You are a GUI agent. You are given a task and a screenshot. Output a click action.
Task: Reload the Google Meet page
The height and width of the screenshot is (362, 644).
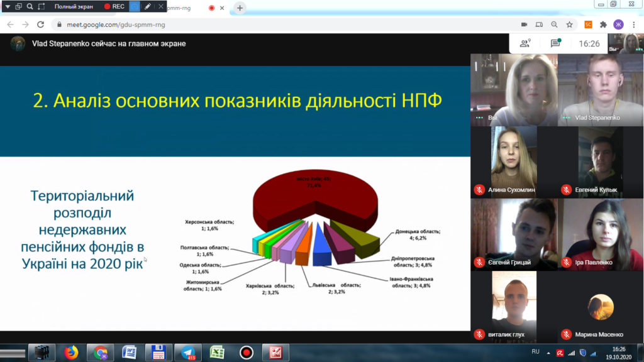click(x=41, y=25)
